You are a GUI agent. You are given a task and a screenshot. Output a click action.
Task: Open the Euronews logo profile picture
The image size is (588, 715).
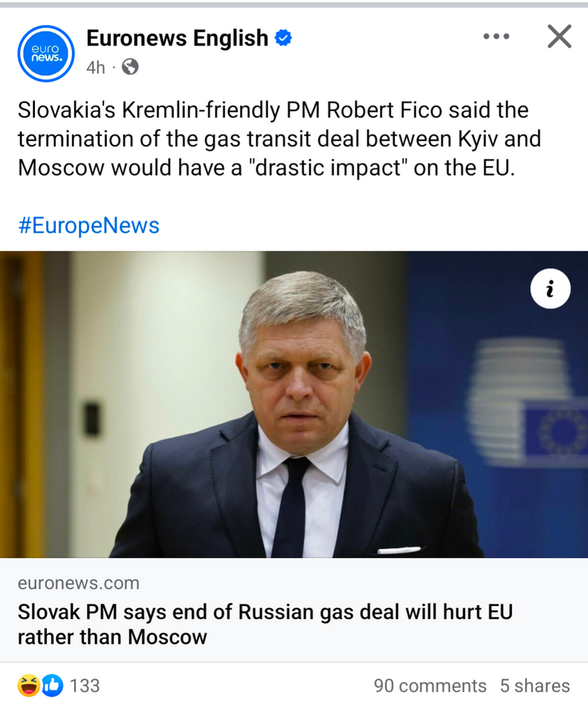point(46,53)
